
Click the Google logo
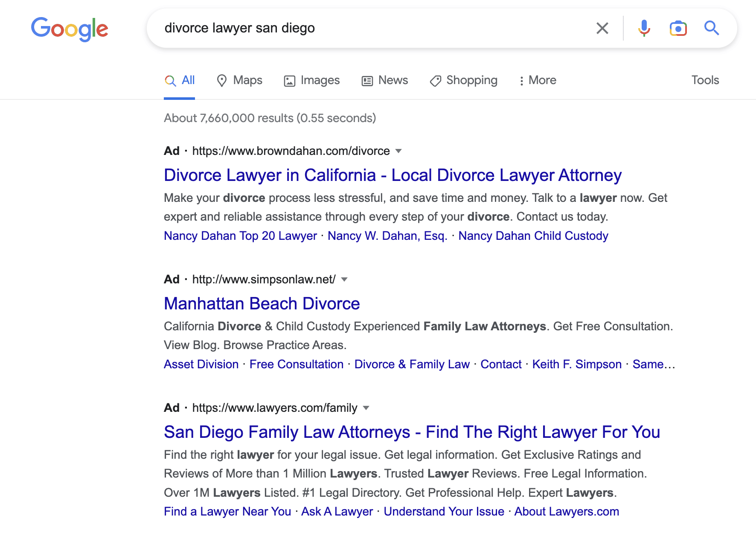70,29
